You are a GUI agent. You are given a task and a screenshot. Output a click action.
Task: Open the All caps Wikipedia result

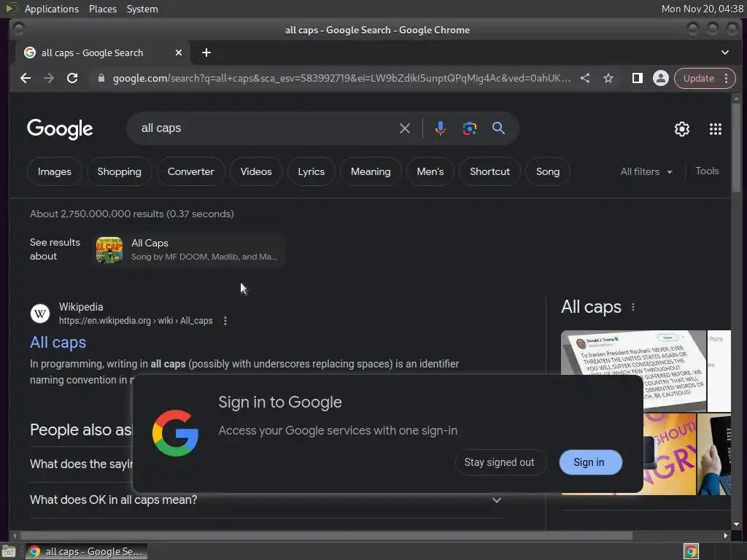[x=58, y=343]
